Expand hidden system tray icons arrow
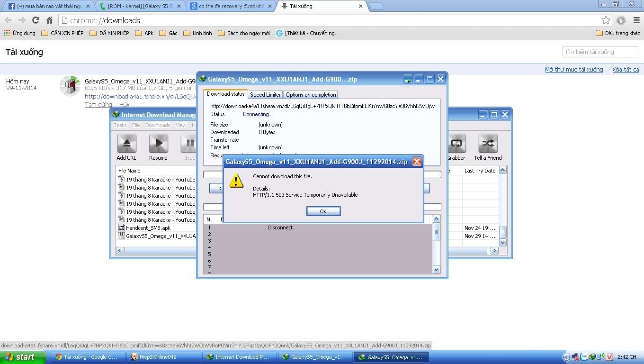Screen dimensions: 644x364 566,357
